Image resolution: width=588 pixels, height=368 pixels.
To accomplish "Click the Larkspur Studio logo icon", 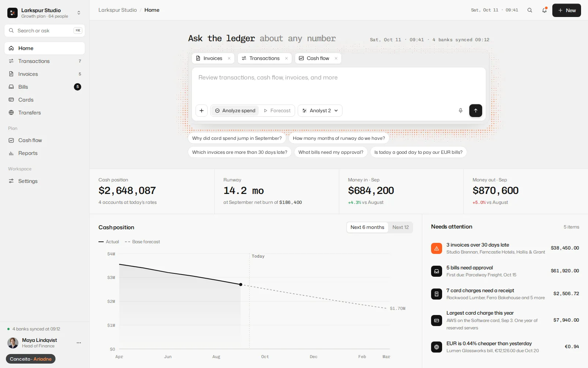I will tap(12, 13).
